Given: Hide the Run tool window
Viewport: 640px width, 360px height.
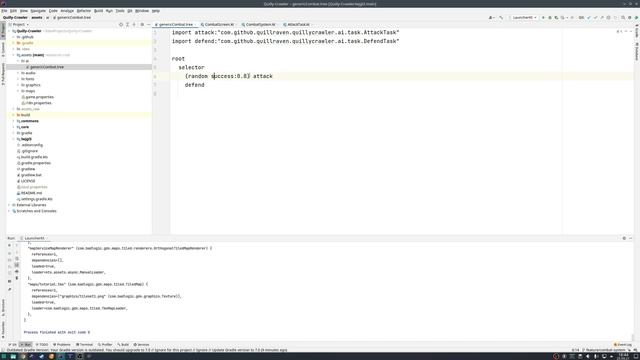Looking at the screenshot, I should 631,238.
